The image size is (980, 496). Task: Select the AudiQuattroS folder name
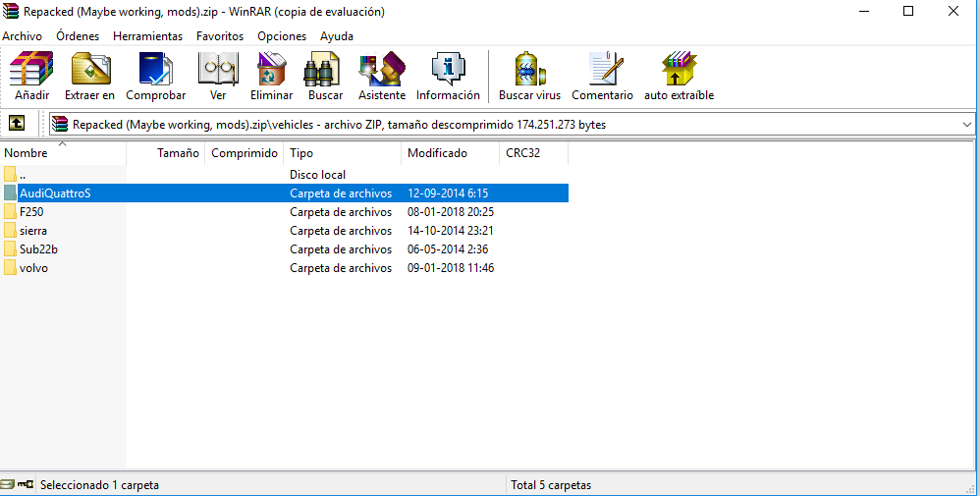[55, 193]
